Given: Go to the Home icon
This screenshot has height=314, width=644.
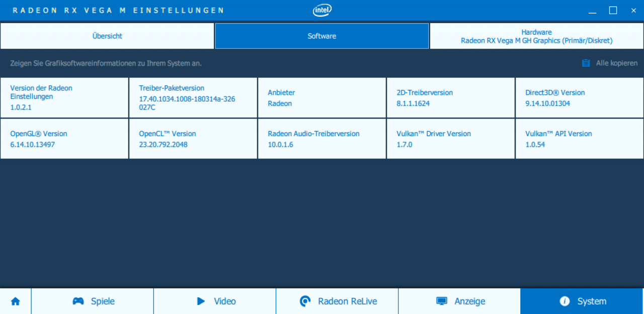Looking at the screenshot, I should point(16,301).
